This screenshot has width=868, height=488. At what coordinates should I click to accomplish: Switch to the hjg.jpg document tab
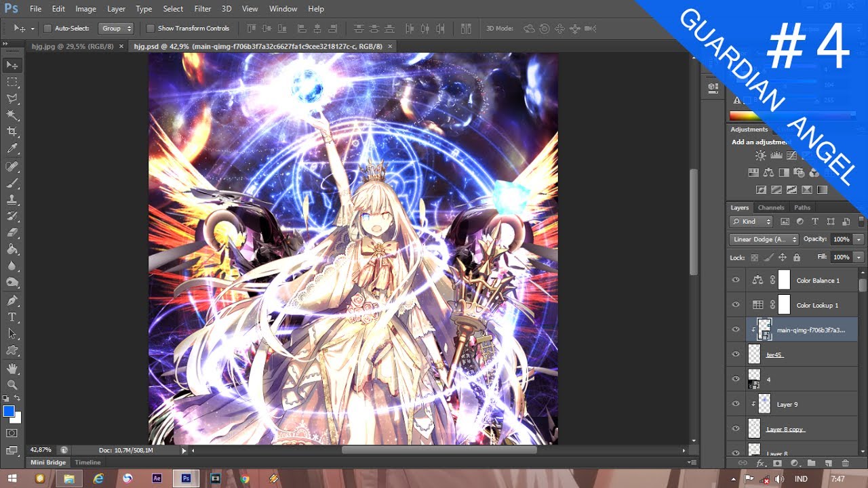(x=73, y=46)
